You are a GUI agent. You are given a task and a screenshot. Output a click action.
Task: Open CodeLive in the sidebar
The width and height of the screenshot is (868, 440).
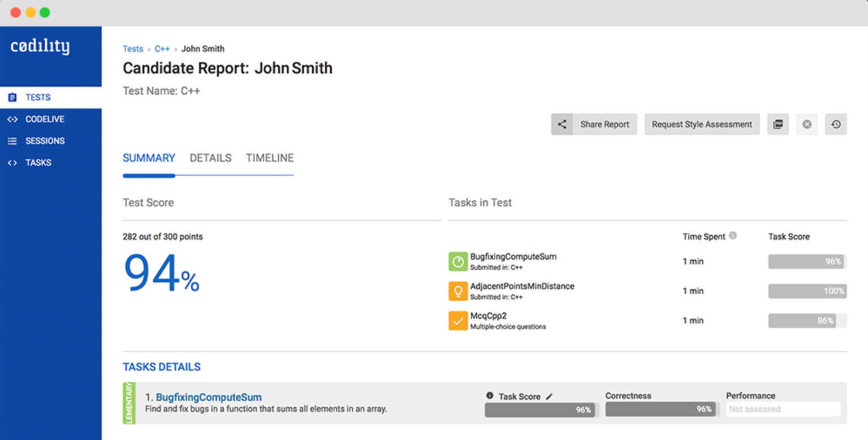coord(45,119)
